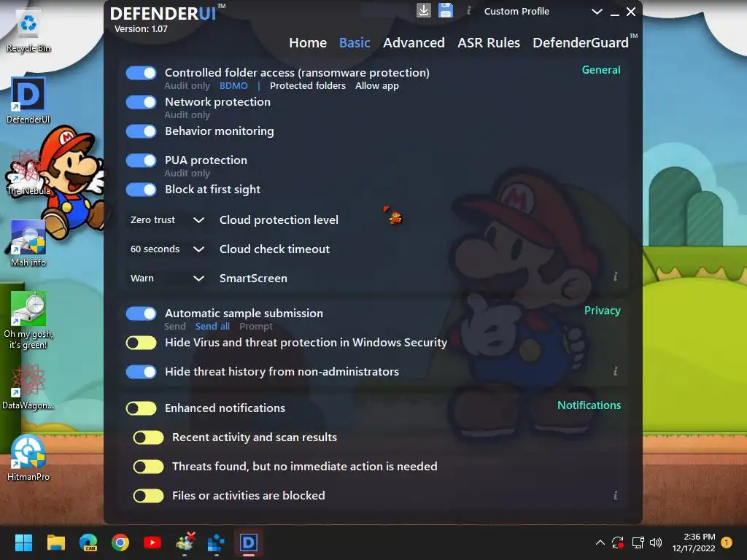Switch to the Basic tab
The width and height of the screenshot is (747, 560).
(355, 43)
